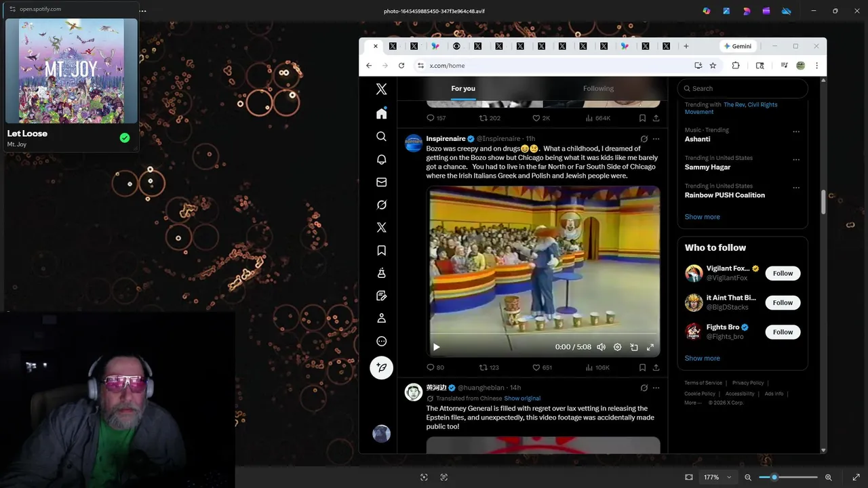Bookmark the top post with 664K views
Screen dimensions: 868x488
642,118
